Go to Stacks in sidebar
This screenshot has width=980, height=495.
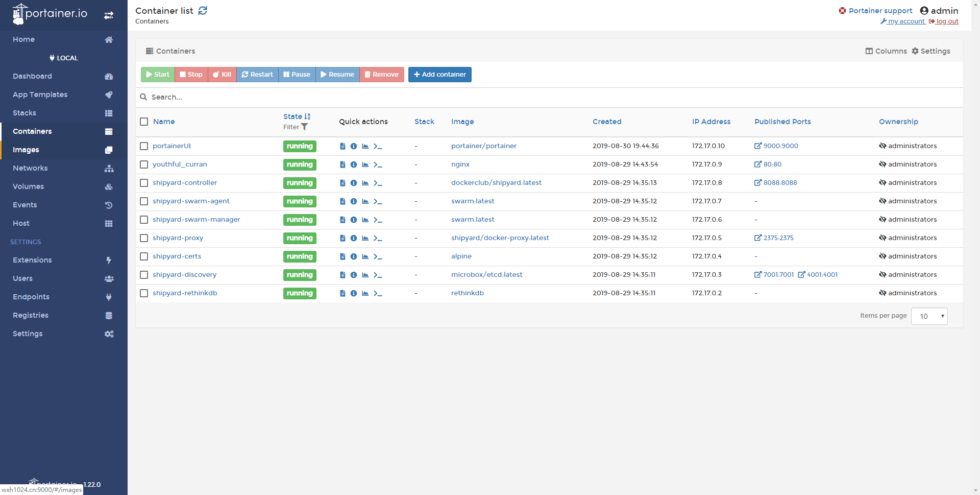click(x=64, y=113)
